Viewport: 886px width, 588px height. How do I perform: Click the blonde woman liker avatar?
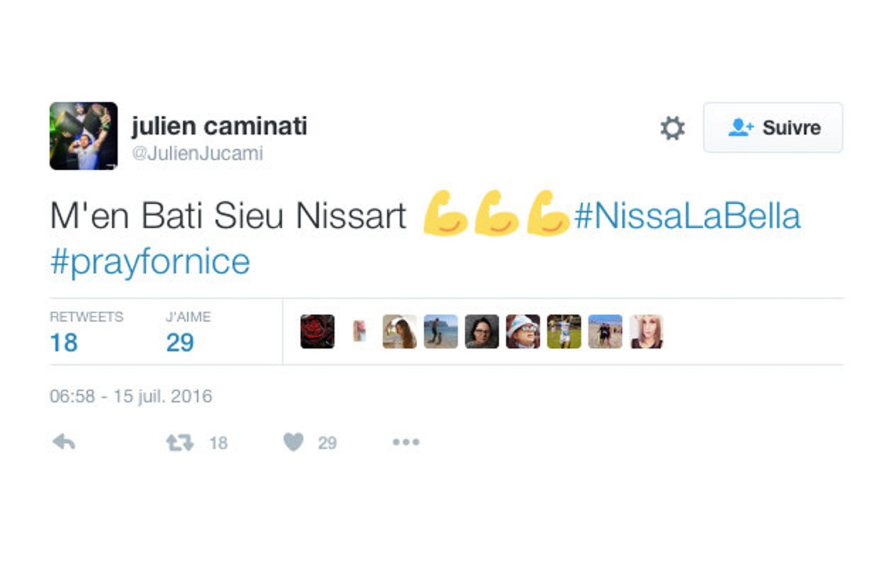point(646,332)
